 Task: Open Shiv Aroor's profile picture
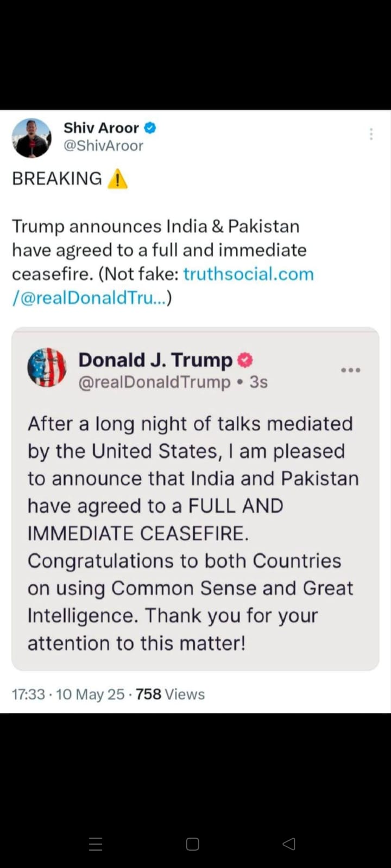[x=31, y=138]
